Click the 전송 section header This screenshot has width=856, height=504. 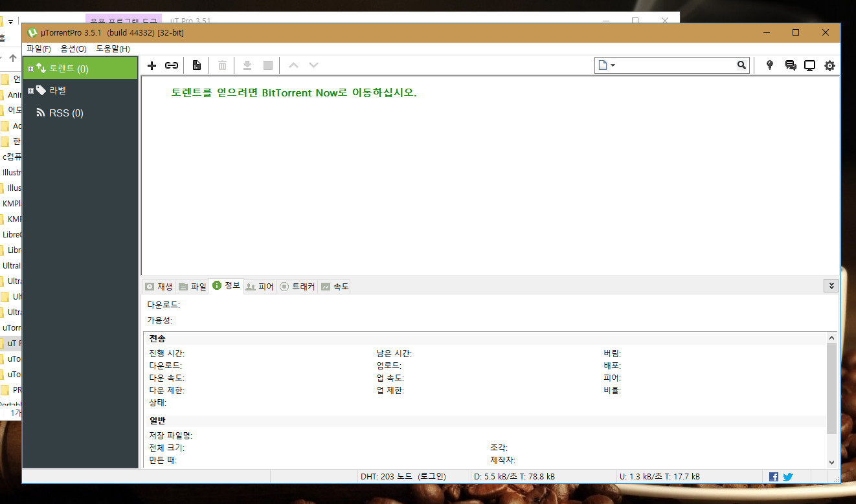click(x=157, y=339)
